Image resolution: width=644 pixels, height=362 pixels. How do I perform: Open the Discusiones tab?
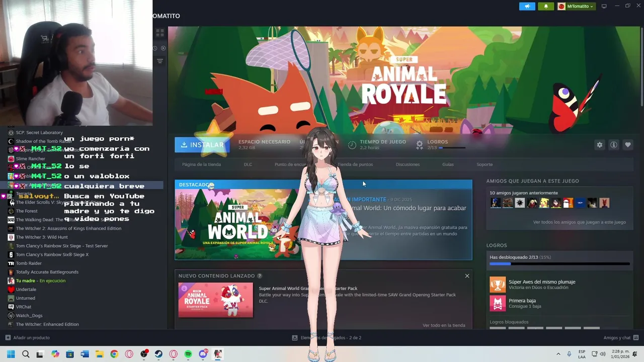[408, 164]
